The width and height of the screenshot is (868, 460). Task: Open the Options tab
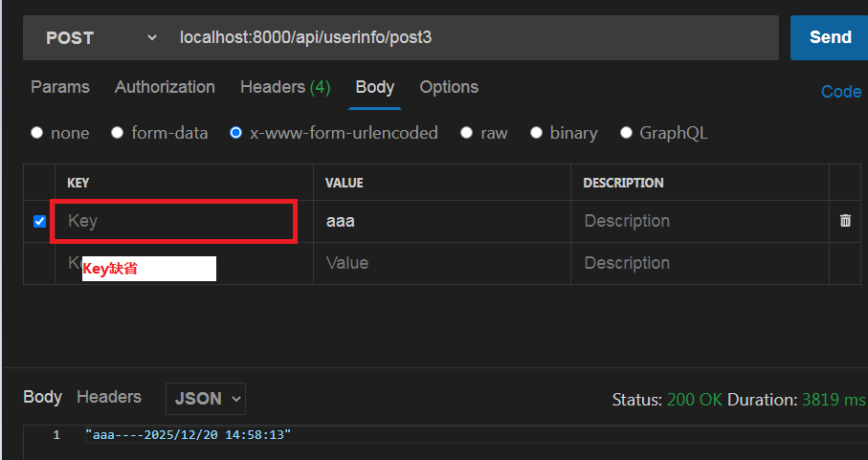[449, 87]
